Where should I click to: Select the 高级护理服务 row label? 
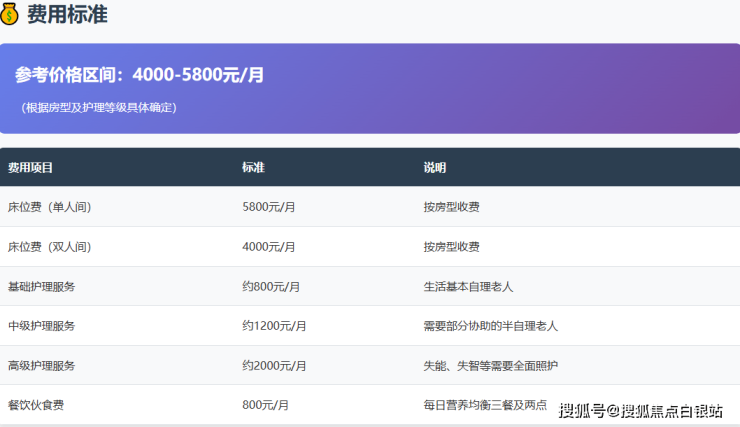point(42,365)
